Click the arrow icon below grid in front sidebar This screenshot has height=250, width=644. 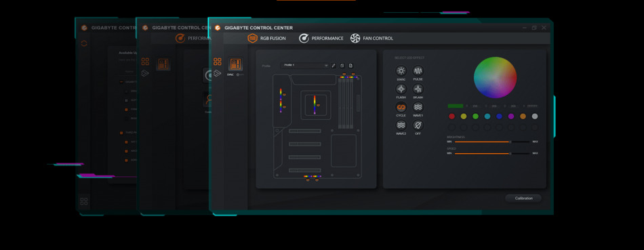218,73
